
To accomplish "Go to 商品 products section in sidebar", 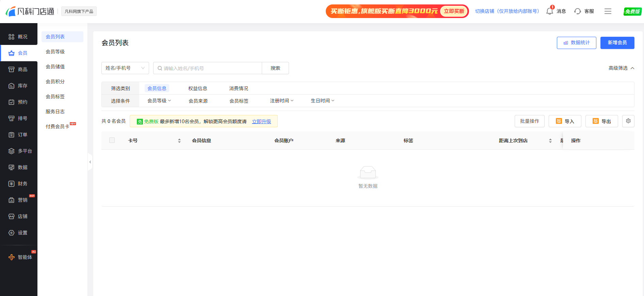I will point(19,69).
